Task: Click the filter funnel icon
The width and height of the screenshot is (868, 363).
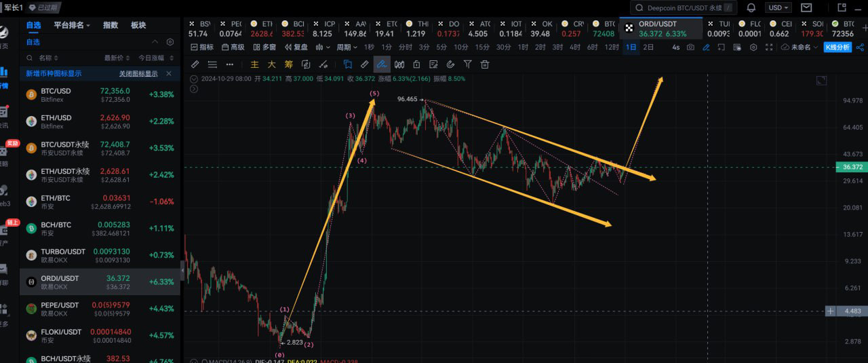Action: point(468,64)
